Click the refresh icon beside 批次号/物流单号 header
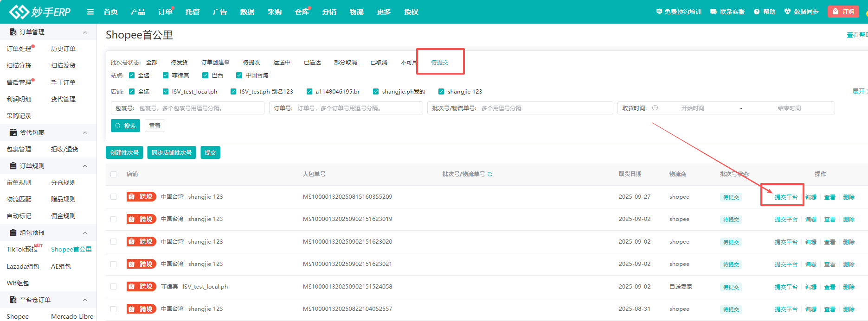The image size is (868, 321). tap(490, 174)
